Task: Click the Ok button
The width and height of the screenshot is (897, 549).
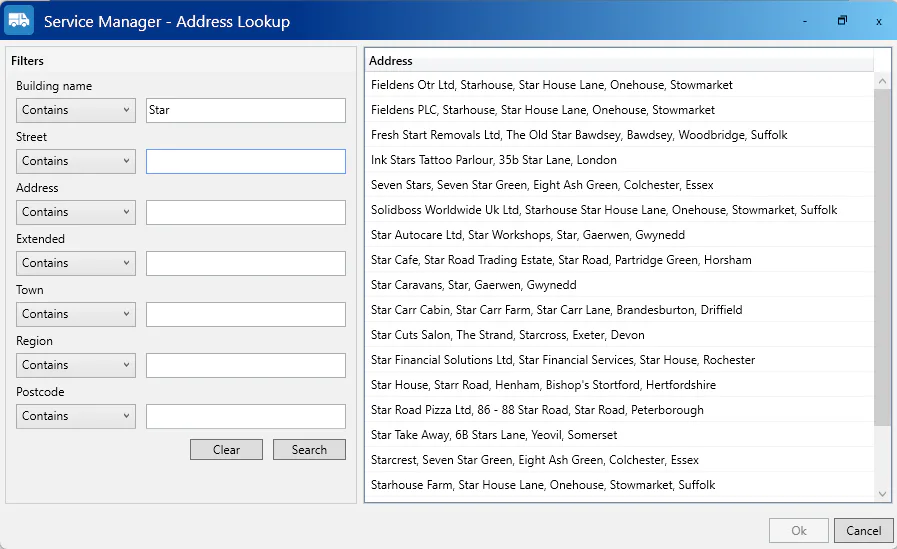Action: [x=799, y=531]
